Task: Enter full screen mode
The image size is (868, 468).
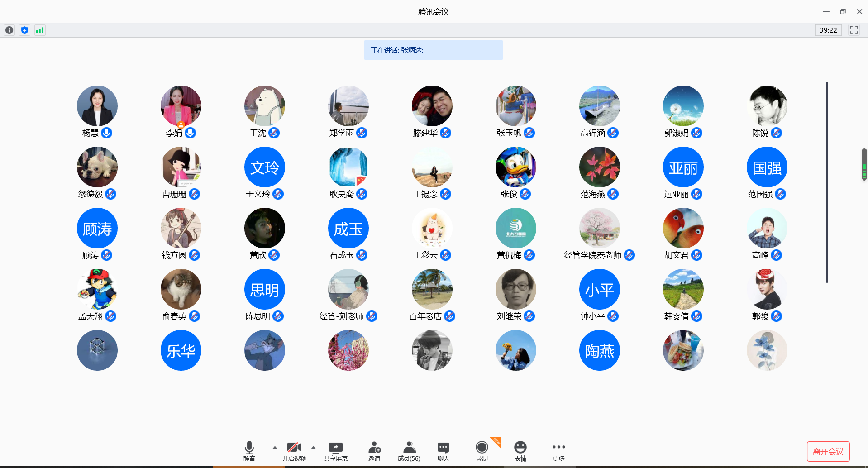Action: click(x=854, y=30)
